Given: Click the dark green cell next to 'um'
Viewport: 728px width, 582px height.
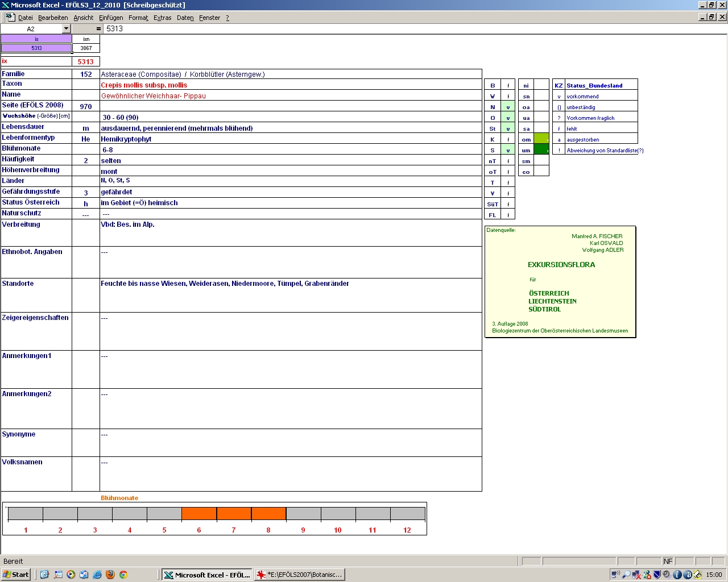Looking at the screenshot, I should (541, 150).
